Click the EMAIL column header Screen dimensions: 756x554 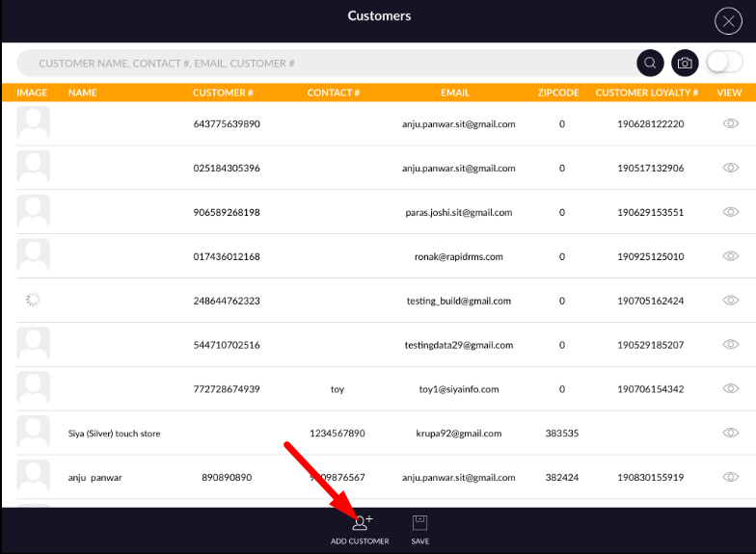(455, 92)
